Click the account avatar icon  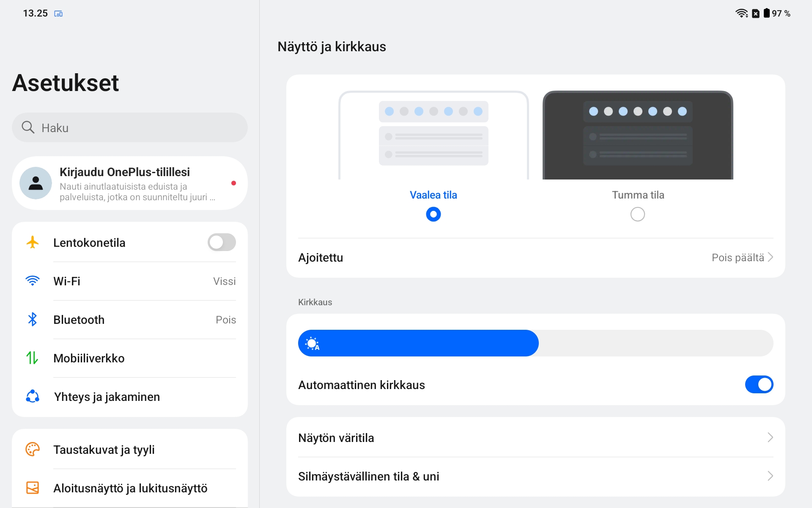pos(36,183)
